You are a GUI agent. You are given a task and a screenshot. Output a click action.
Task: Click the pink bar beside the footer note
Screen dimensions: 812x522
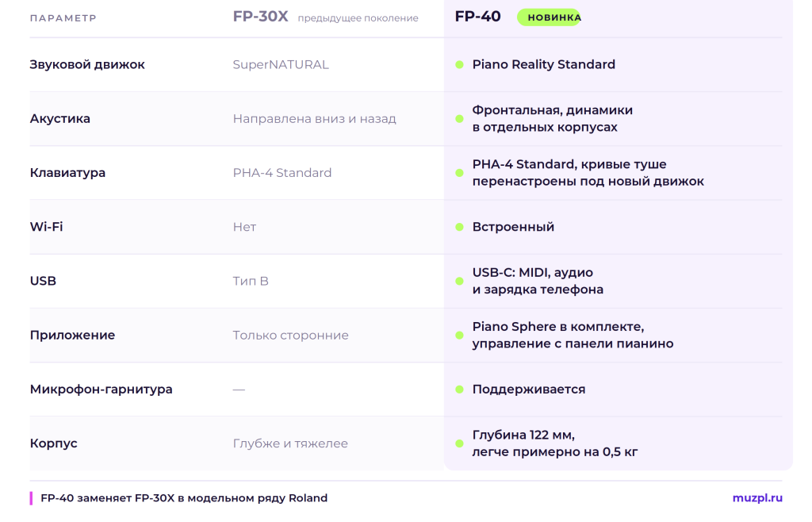(31, 498)
